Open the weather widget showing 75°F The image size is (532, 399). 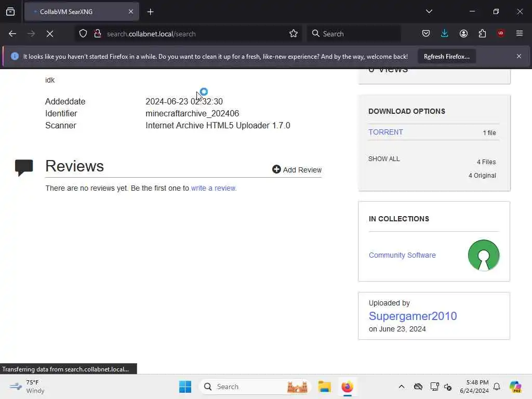[27, 387]
